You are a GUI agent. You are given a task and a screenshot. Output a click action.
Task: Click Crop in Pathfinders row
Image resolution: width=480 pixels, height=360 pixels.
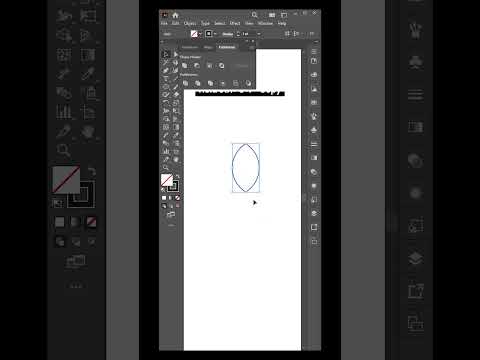pyautogui.click(x=223, y=83)
